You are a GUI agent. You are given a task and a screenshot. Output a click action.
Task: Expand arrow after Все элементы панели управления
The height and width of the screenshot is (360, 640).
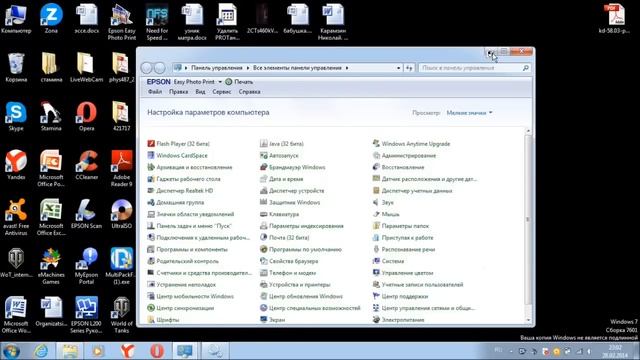pyautogui.click(x=347, y=68)
